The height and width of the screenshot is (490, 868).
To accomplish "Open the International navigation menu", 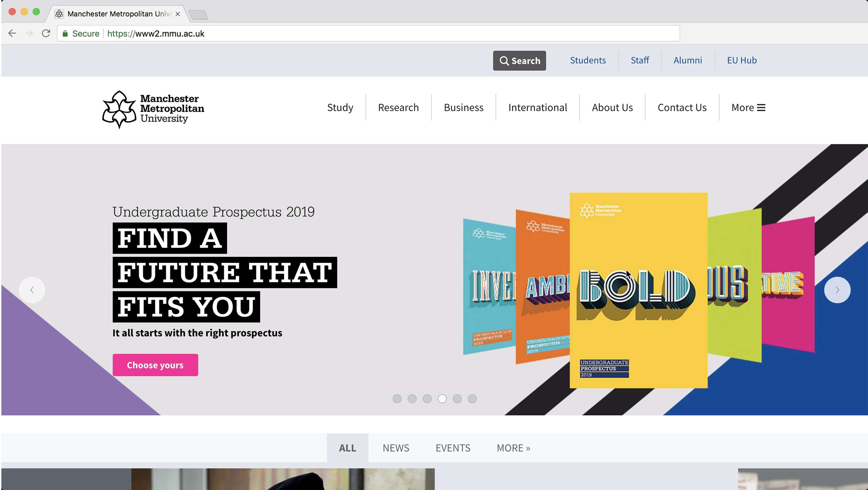I will 538,107.
